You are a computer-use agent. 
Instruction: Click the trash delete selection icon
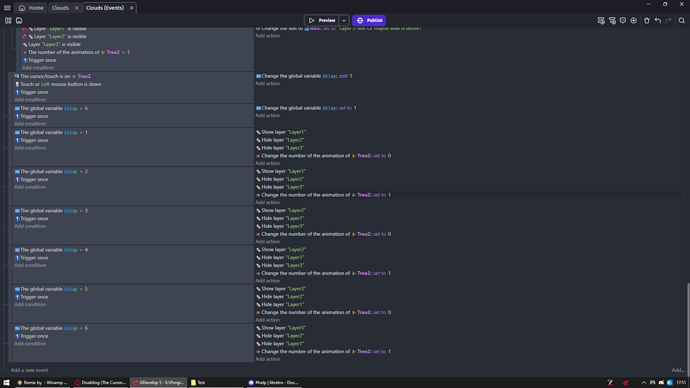click(x=647, y=20)
